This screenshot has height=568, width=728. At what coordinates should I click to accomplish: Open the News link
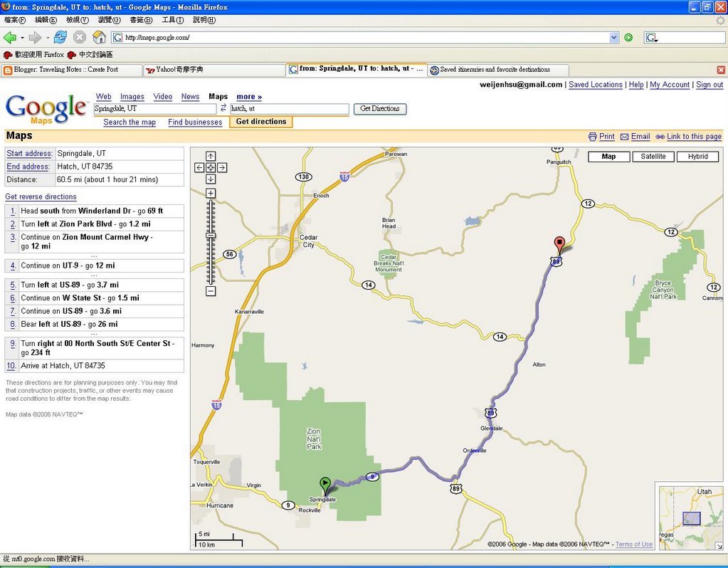[x=190, y=97]
